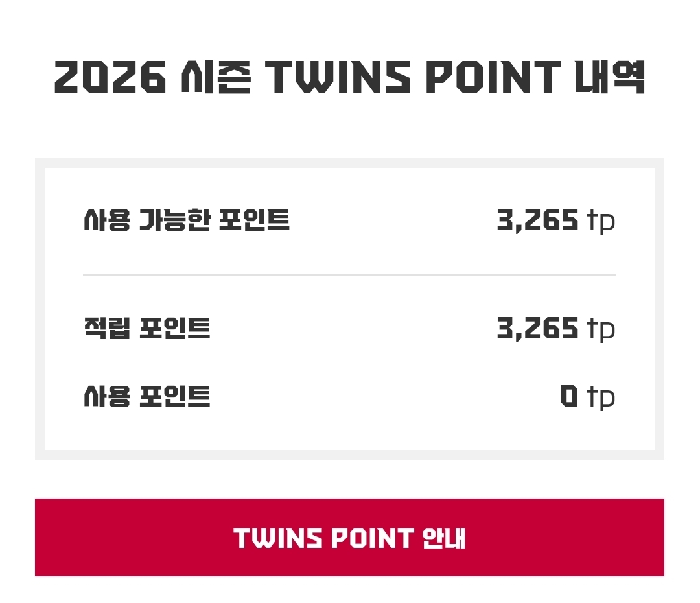The image size is (700, 603).
Task: Click the tp unit beside 적립 포인트
Action: (x=601, y=330)
